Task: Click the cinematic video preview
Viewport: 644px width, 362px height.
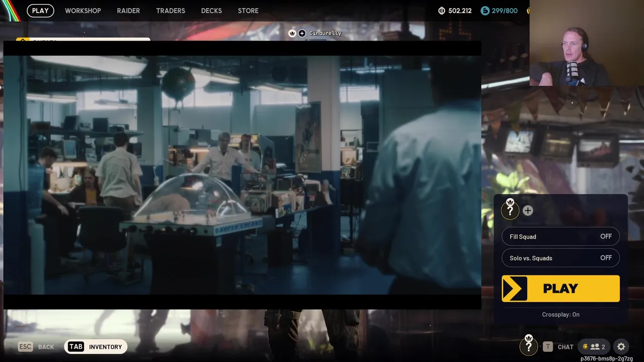Action: [x=242, y=174]
